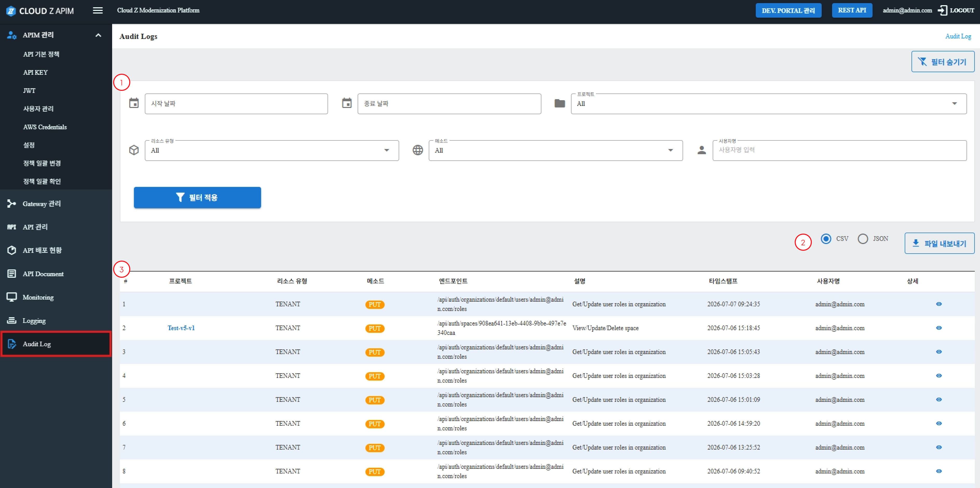Open JWT menu item
Image resolution: width=980 pixels, height=488 pixels.
click(x=29, y=91)
